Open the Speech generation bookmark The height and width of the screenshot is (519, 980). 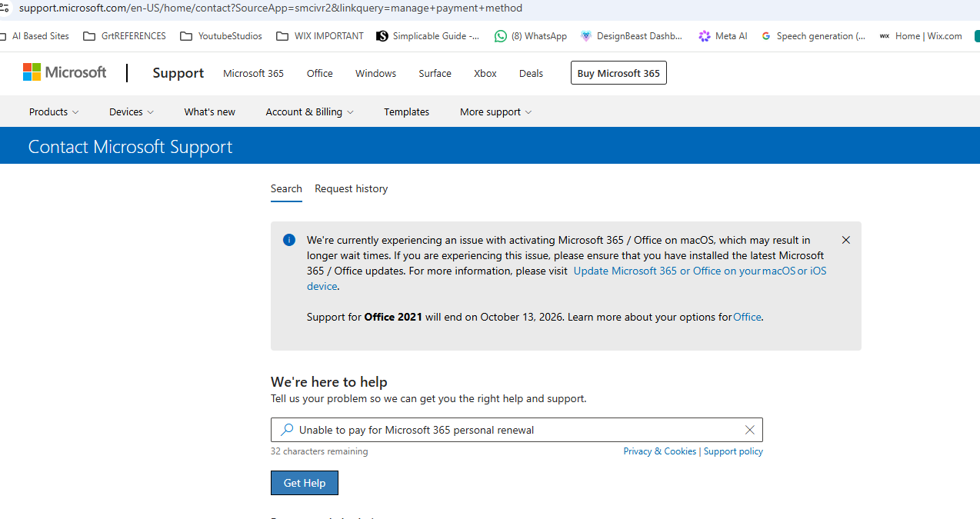tap(813, 36)
